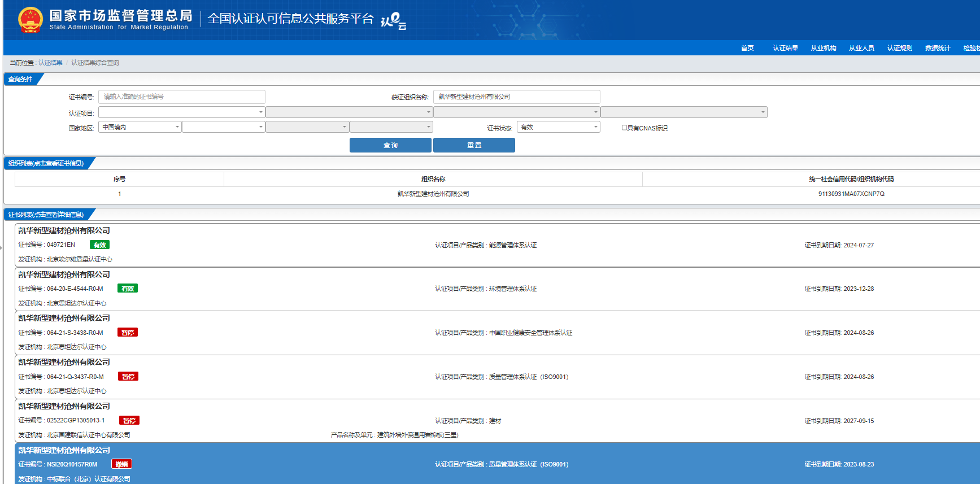Screen dimensions: 980x484
Task: Click organization row 凯华新型建材沧州有限公司 in table
Action: (x=433, y=194)
